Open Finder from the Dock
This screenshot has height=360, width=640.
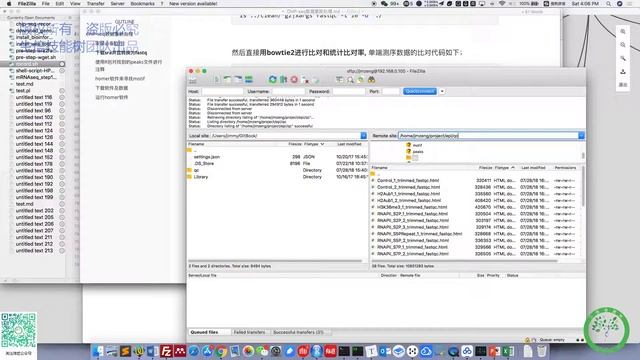click(98, 351)
